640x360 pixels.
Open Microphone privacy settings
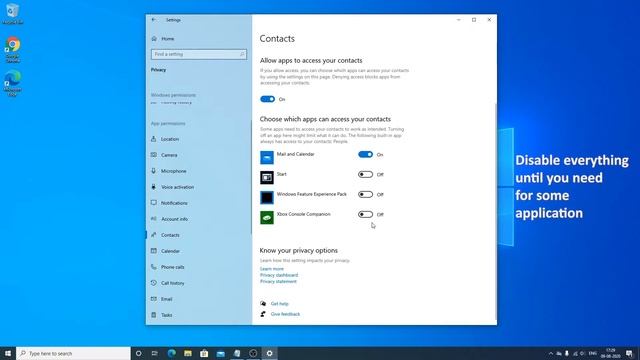click(173, 171)
